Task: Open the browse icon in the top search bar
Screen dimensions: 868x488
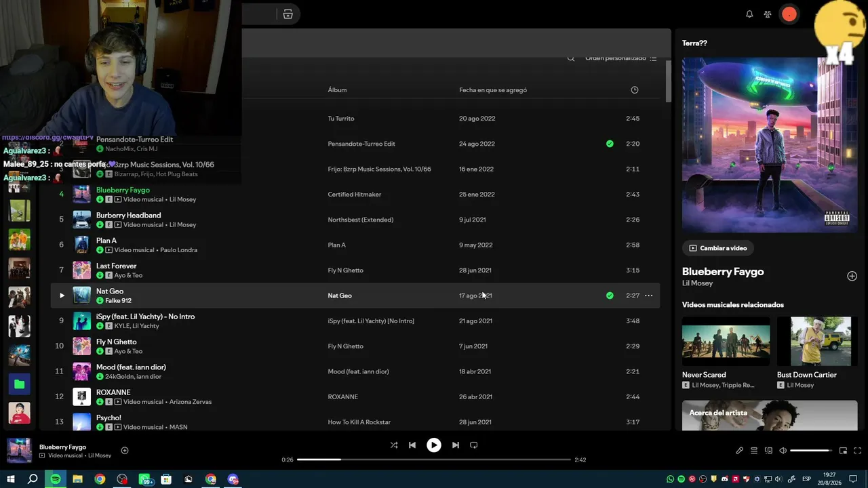Action: click(x=288, y=14)
